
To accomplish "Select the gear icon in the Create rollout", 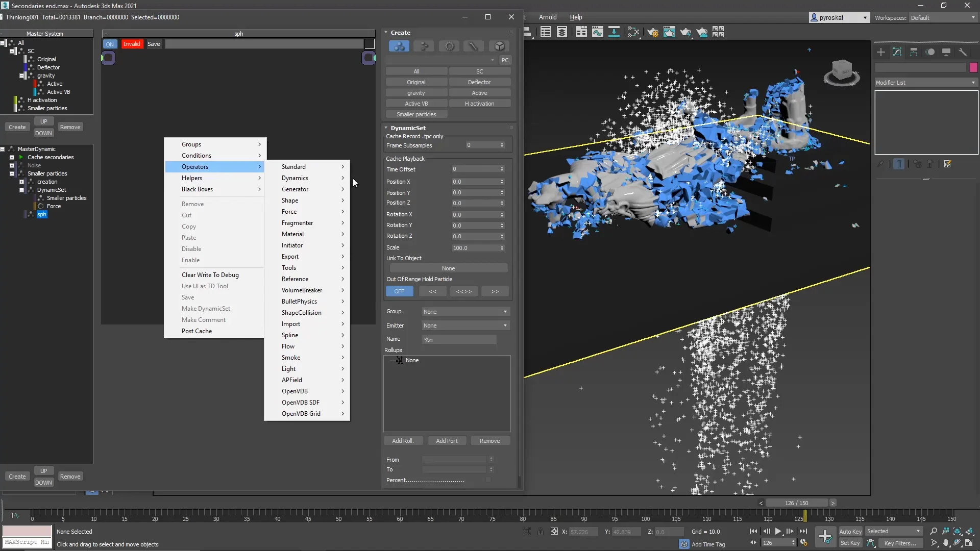I will pos(449,46).
